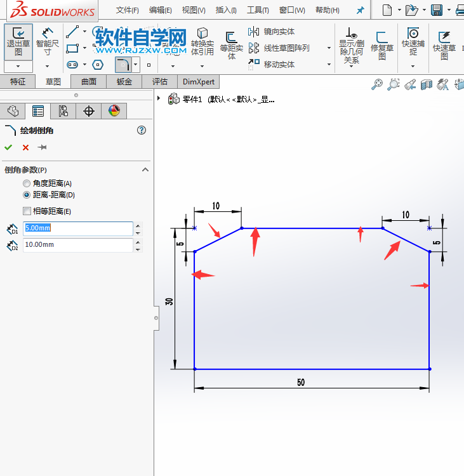Image resolution: width=464 pixels, height=476 pixels.
Task: Open the Fillet/Chamfer dropdown arrow
Action: (x=135, y=64)
